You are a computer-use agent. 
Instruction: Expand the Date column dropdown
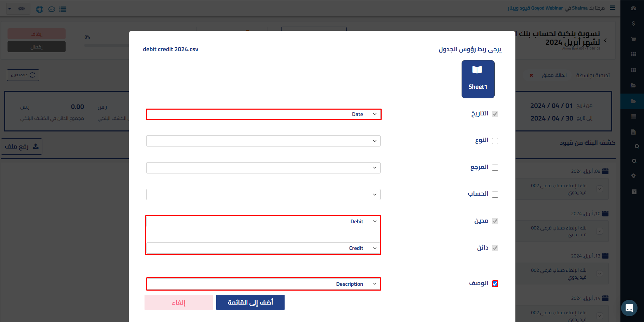263,114
